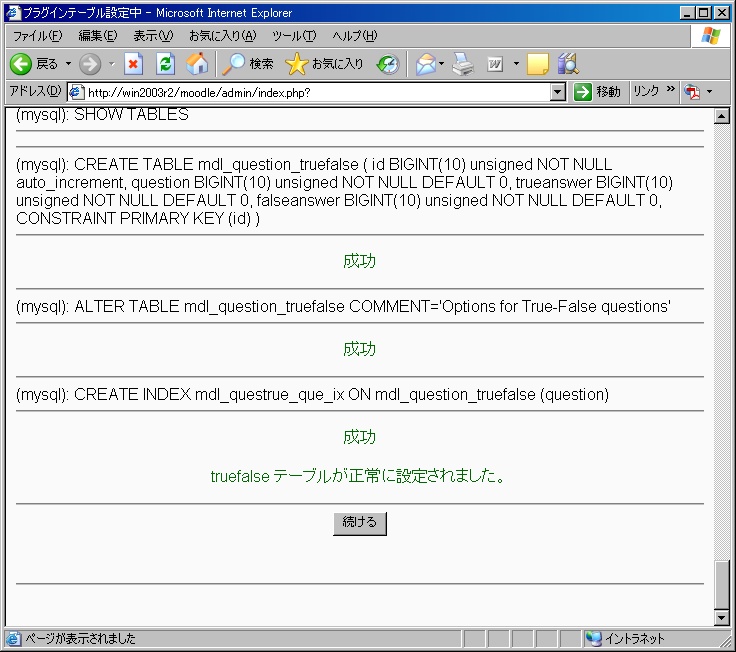Expand the address bar dropdown list

tap(557, 92)
